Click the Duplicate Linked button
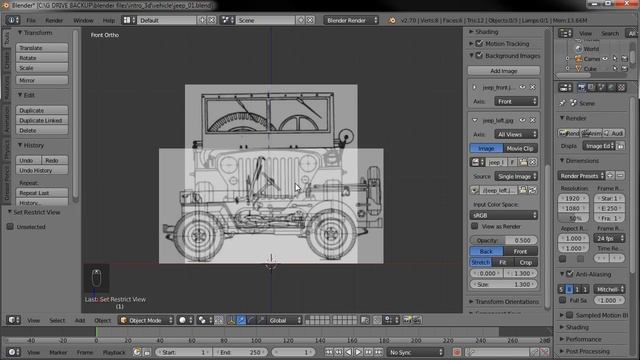This screenshot has width=640, height=360. 42,120
